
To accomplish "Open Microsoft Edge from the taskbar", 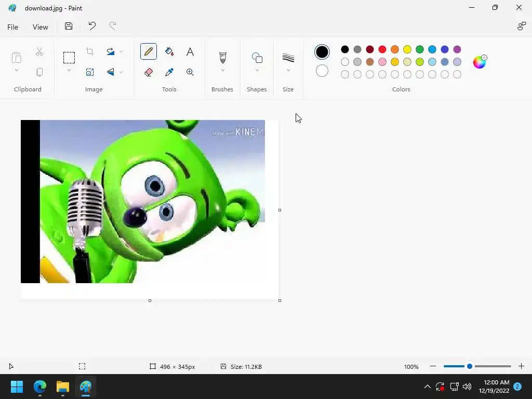I will (39, 387).
